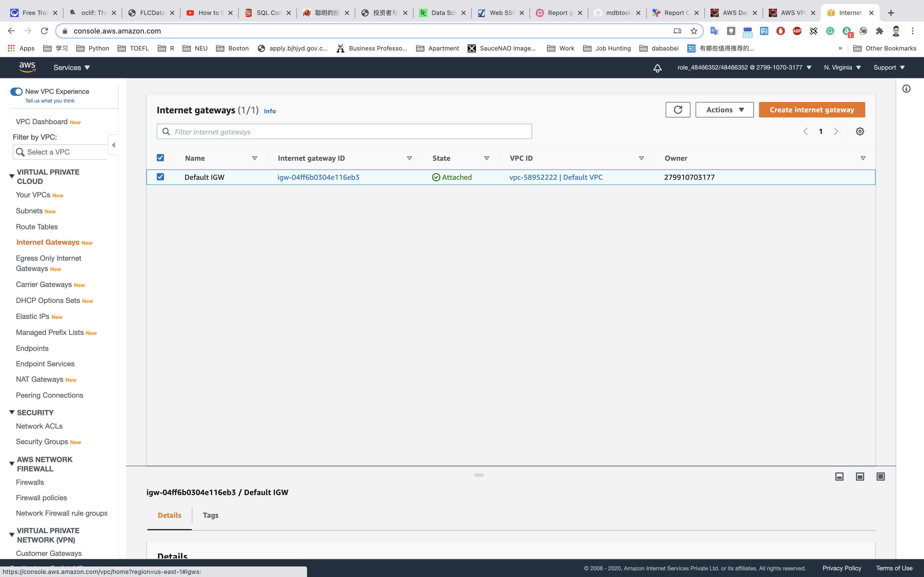The height and width of the screenshot is (577, 924).
Task: Maximize the details split panel
Action: click(880, 476)
